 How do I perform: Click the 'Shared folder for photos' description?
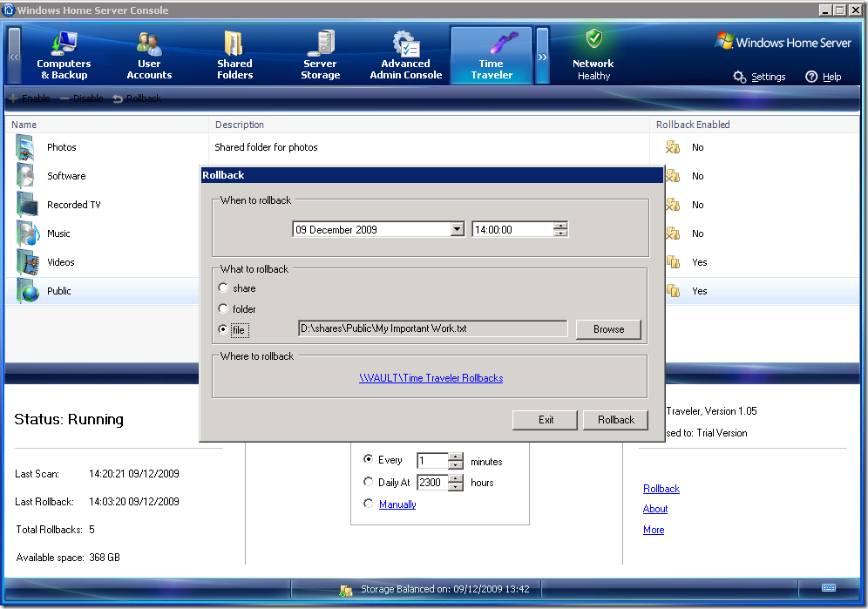[267, 147]
